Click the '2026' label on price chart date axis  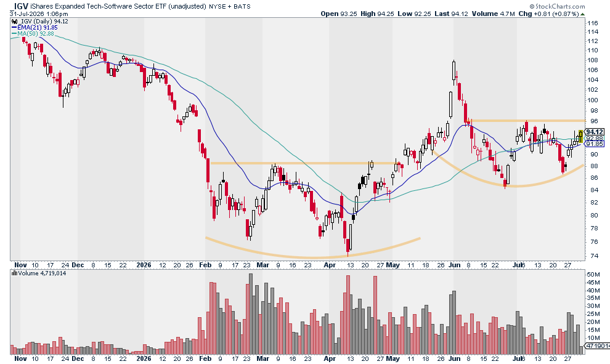pyautogui.click(x=144, y=265)
